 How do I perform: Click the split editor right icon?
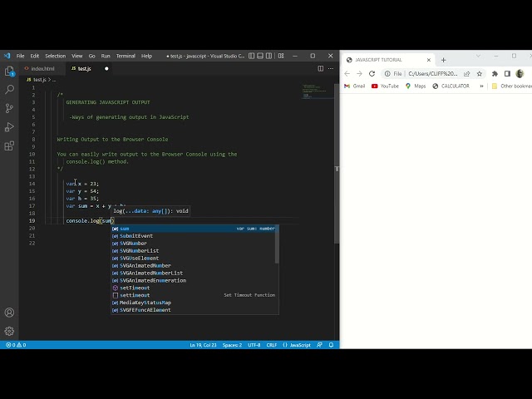pyautogui.click(x=320, y=68)
